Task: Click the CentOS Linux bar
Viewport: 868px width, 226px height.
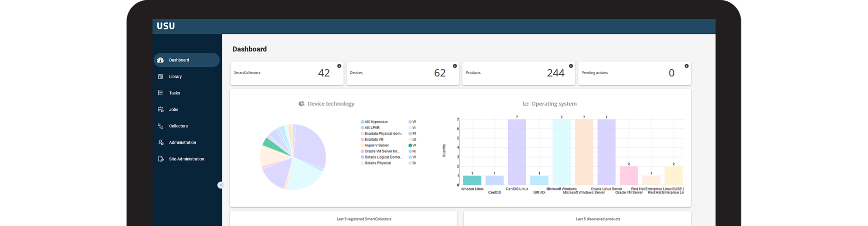Action: (517, 152)
